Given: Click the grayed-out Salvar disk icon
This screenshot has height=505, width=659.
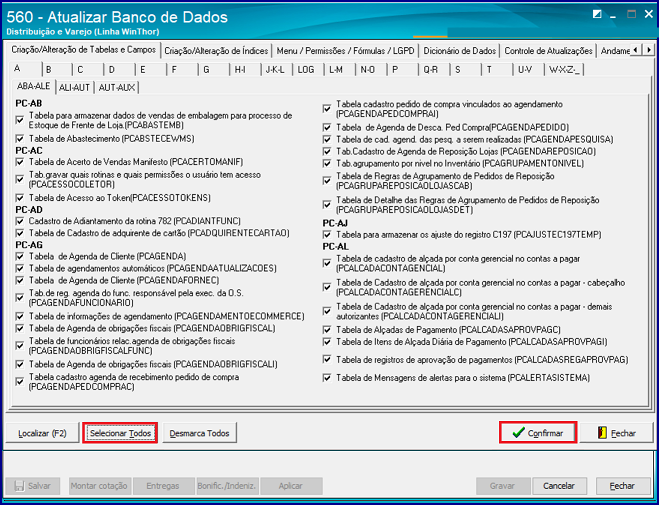Looking at the screenshot, I should [x=19, y=486].
